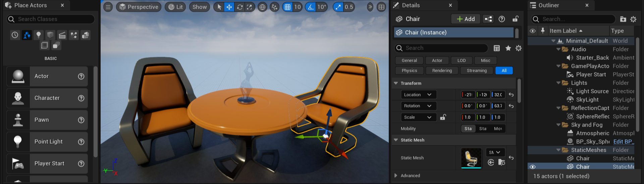Image resolution: width=644 pixels, height=184 pixels.
Task: Switch to the Streaming filter tab
Action: point(477,71)
